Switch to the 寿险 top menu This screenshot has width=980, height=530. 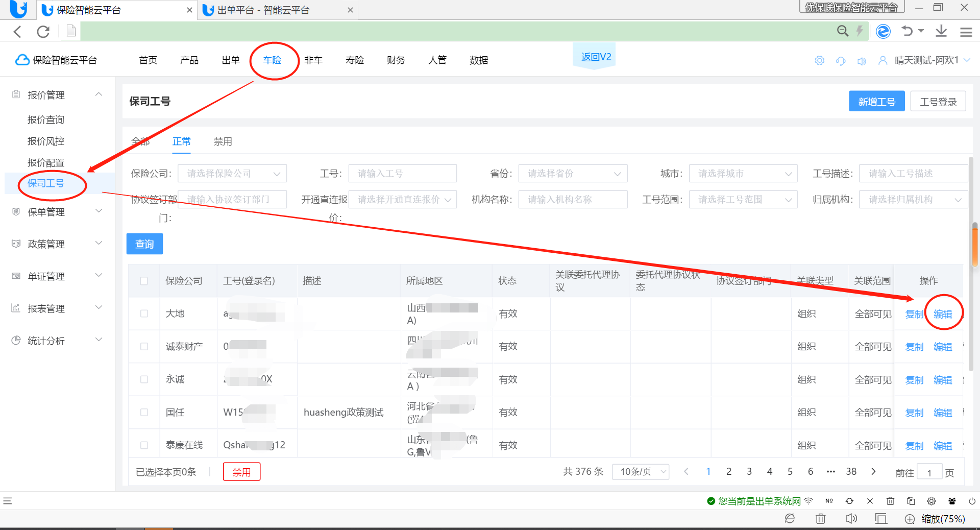(355, 60)
